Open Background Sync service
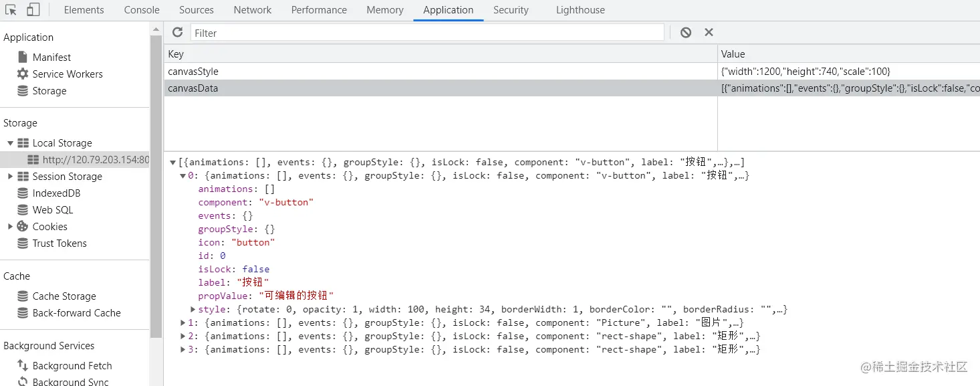Viewport: 980px width, 386px height. tap(71, 381)
